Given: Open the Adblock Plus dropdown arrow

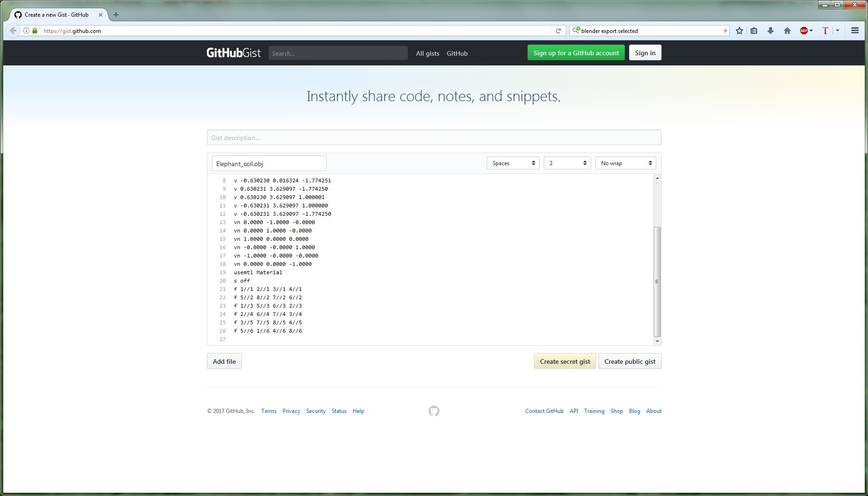Looking at the screenshot, I should coord(811,31).
